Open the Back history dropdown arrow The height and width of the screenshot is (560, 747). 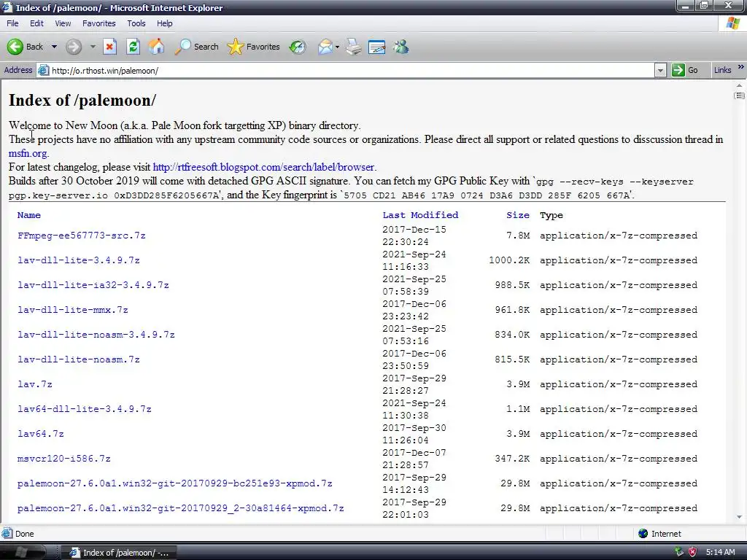54,47
